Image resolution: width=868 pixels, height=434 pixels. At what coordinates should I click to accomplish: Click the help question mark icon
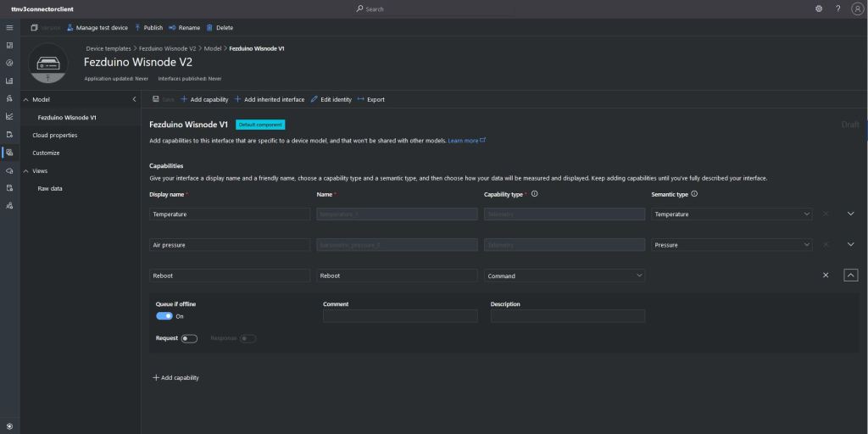pyautogui.click(x=837, y=8)
